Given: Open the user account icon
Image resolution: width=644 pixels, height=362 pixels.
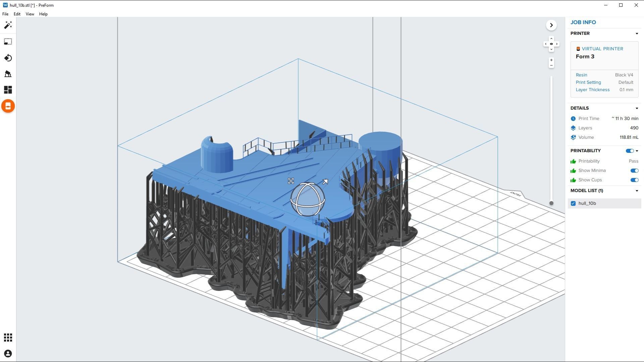Looking at the screenshot, I should (x=8, y=354).
